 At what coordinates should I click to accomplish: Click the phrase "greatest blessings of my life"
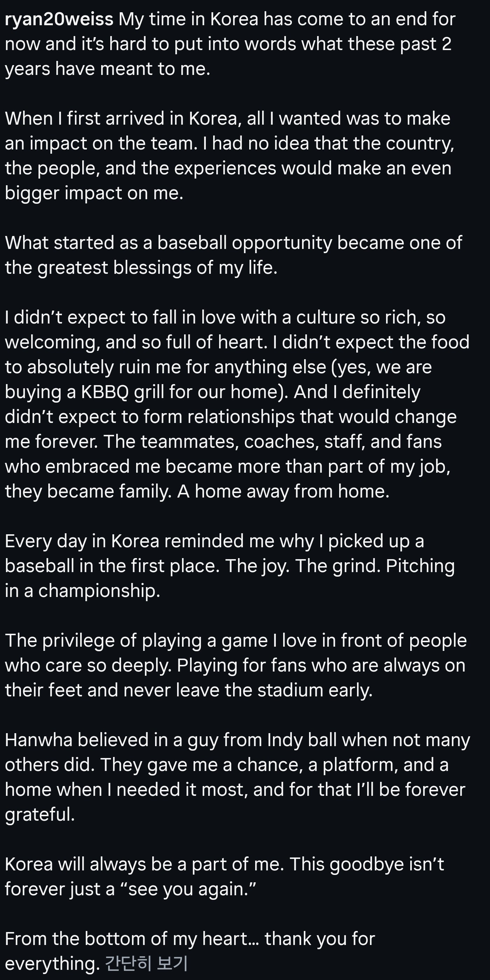(x=157, y=267)
